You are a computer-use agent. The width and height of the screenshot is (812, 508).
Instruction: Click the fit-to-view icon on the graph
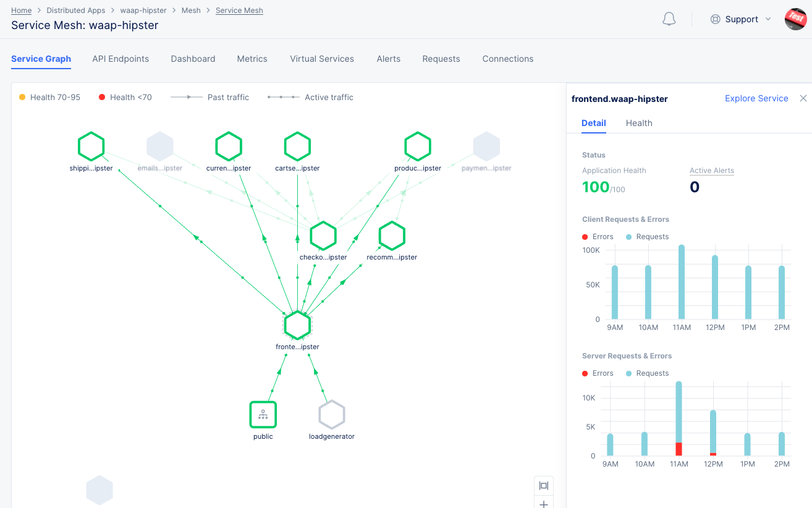543,486
